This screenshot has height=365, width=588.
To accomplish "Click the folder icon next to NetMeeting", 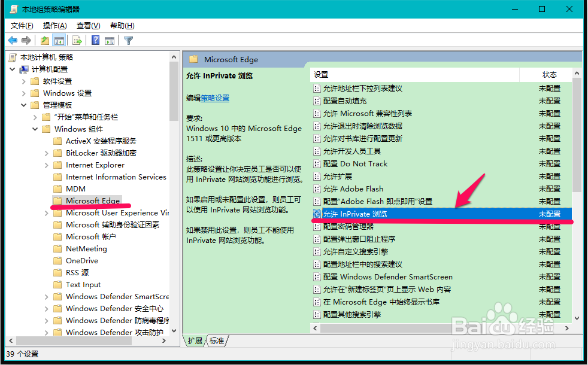I will (x=57, y=249).
